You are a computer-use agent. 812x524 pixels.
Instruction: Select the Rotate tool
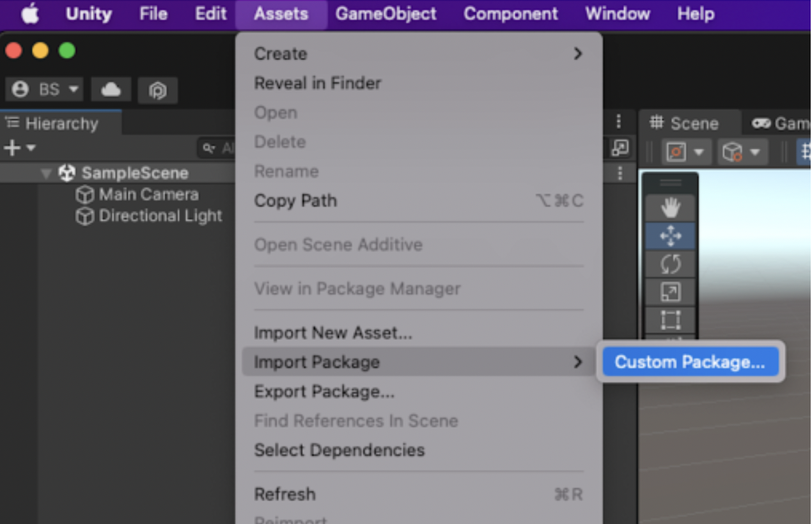(x=670, y=264)
